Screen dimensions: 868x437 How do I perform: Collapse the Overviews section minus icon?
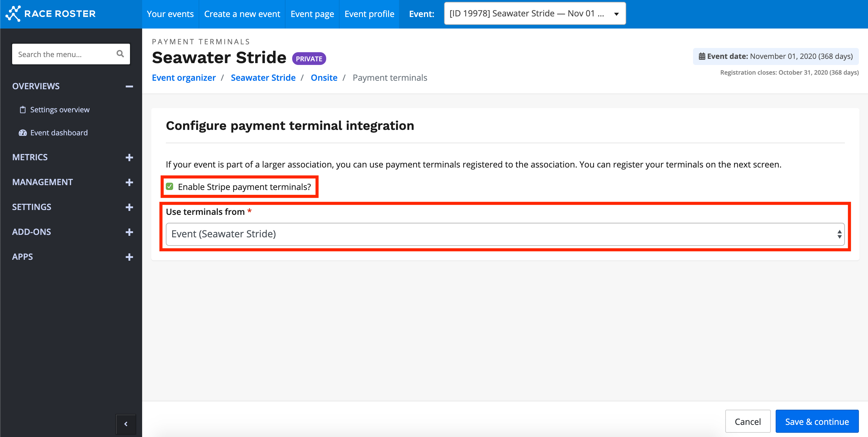click(x=129, y=86)
